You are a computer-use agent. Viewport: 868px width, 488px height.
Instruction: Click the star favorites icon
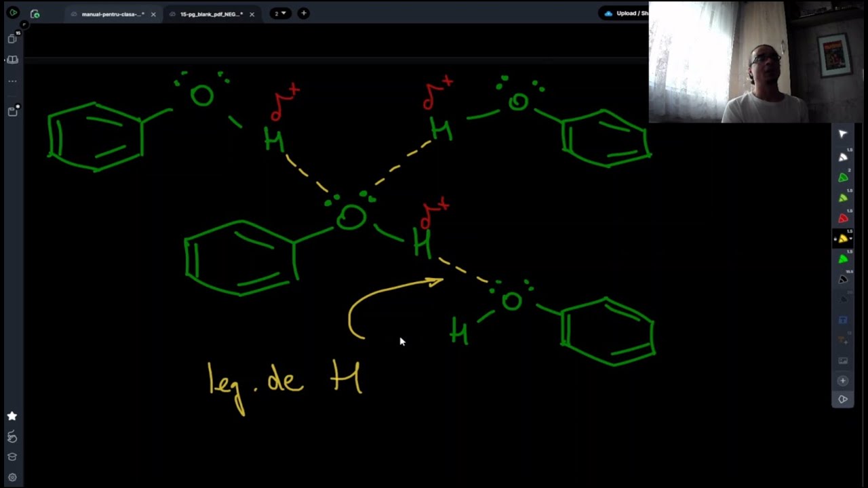coord(12,416)
